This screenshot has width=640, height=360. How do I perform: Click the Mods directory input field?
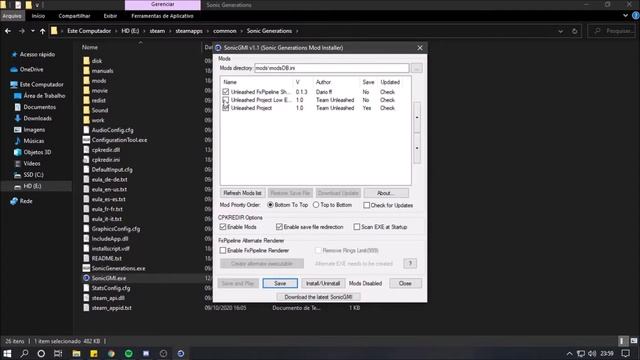[x=331, y=68]
